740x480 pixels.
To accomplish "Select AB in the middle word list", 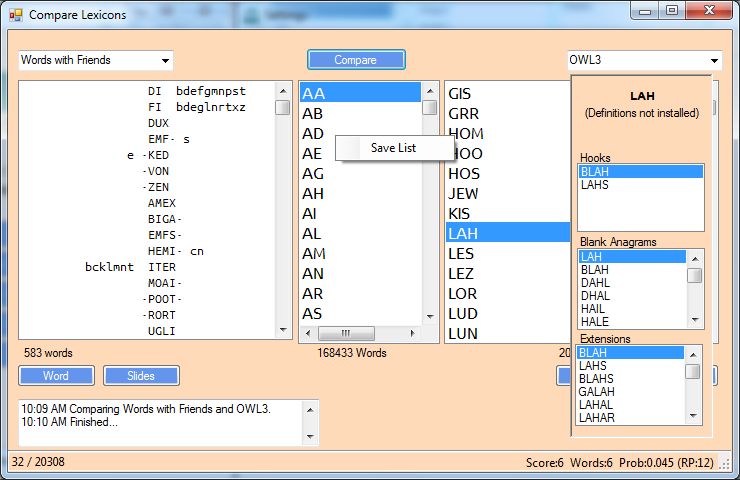I will pyautogui.click(x=361, y=113).
